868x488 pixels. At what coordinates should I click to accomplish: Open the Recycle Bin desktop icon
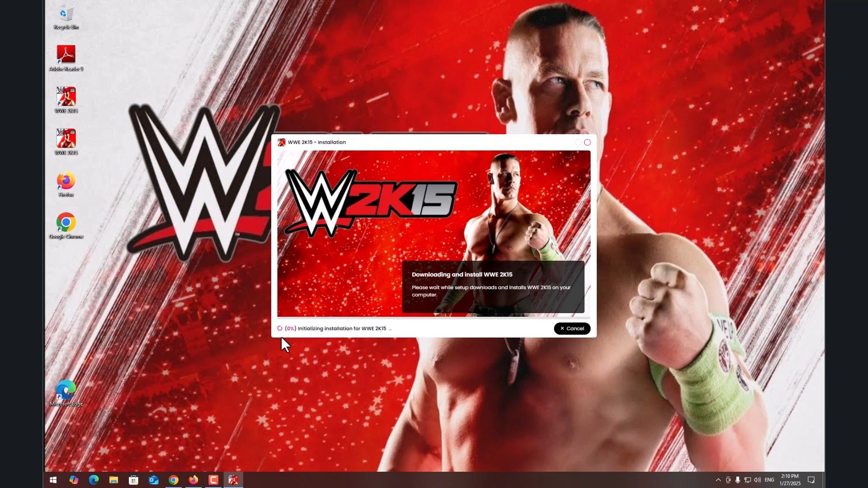point(66,17)
